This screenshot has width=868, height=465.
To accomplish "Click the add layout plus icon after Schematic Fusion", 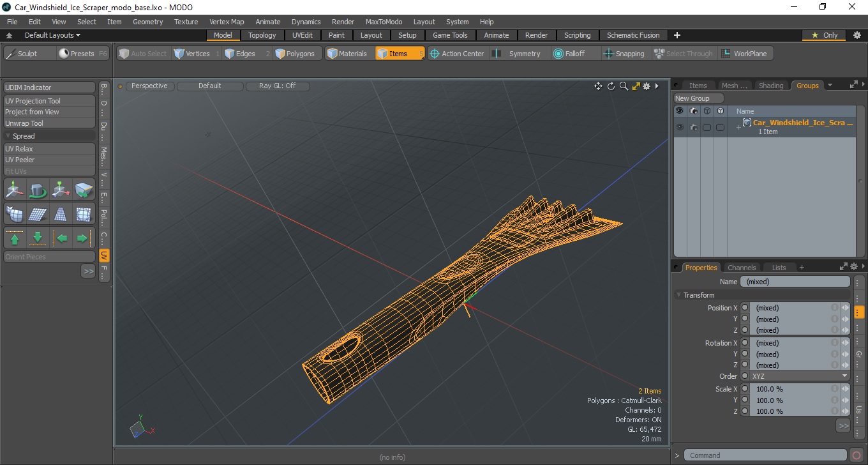I will 677,35.
